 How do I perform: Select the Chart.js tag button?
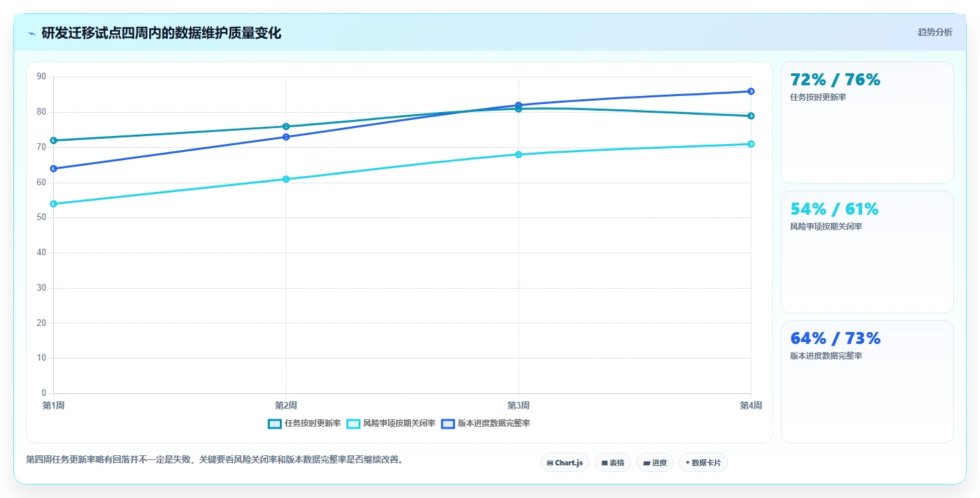[x=565, y=463]
